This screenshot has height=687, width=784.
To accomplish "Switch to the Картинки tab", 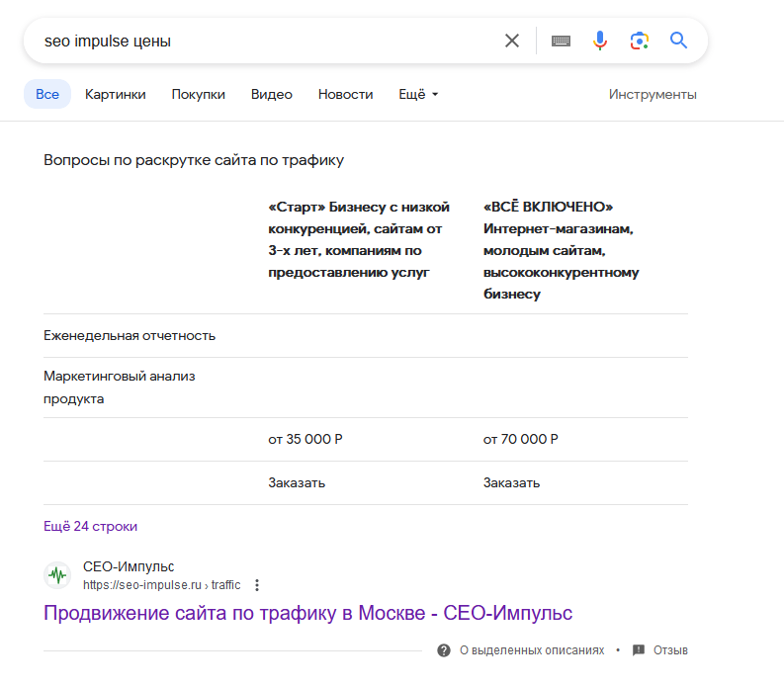I will tap(115, 94).
